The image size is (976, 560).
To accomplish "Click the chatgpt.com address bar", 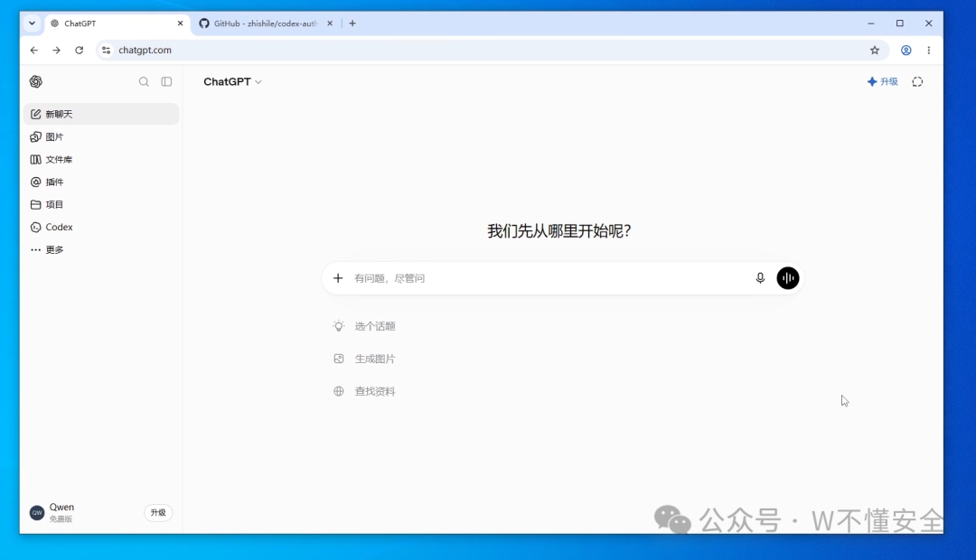I will 492,51.
